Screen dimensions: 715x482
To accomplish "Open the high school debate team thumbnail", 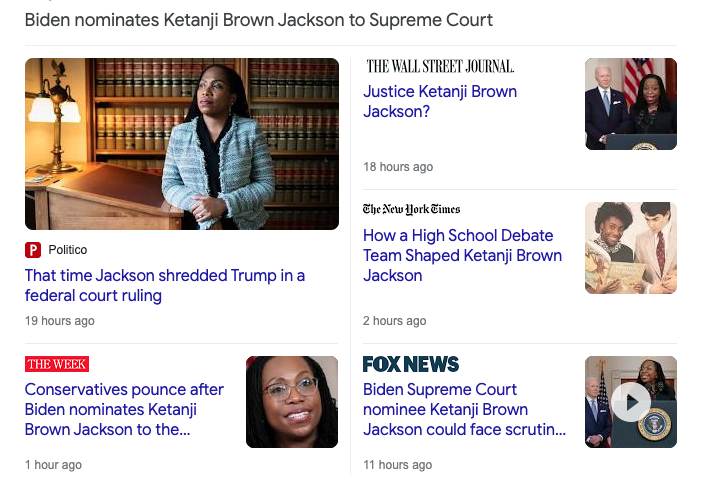I will click(x=631, y=248).
